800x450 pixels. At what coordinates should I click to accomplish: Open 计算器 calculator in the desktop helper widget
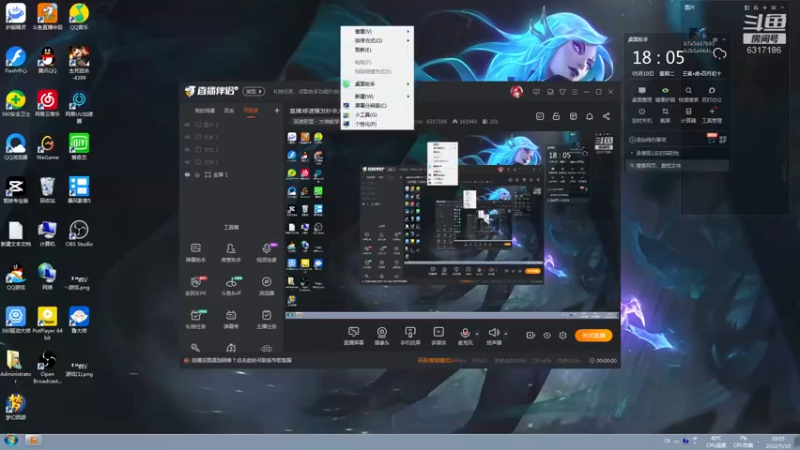(x=688, y=115)
